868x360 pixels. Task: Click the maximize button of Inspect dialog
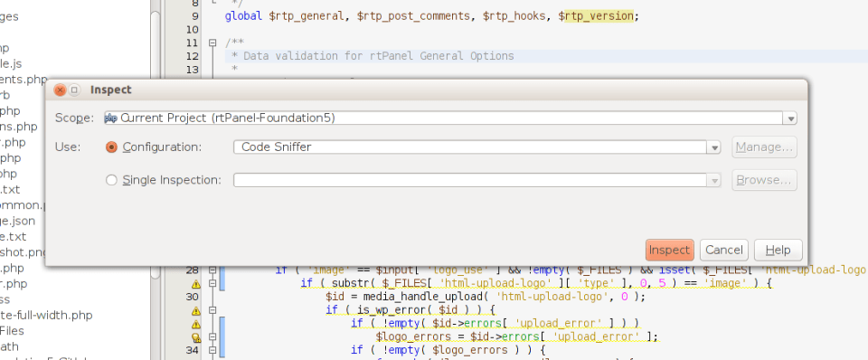coord(74,90)
